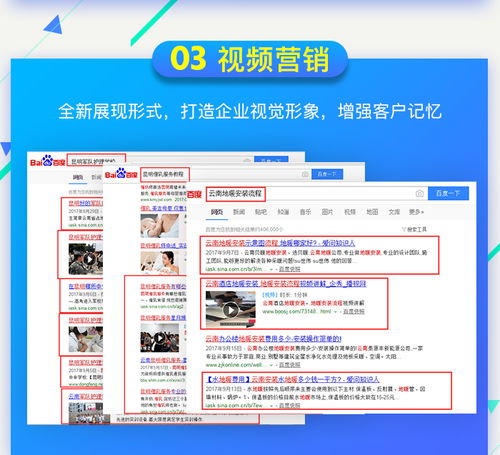Click the Baidu paw logo in the middle window

point(121,173)
